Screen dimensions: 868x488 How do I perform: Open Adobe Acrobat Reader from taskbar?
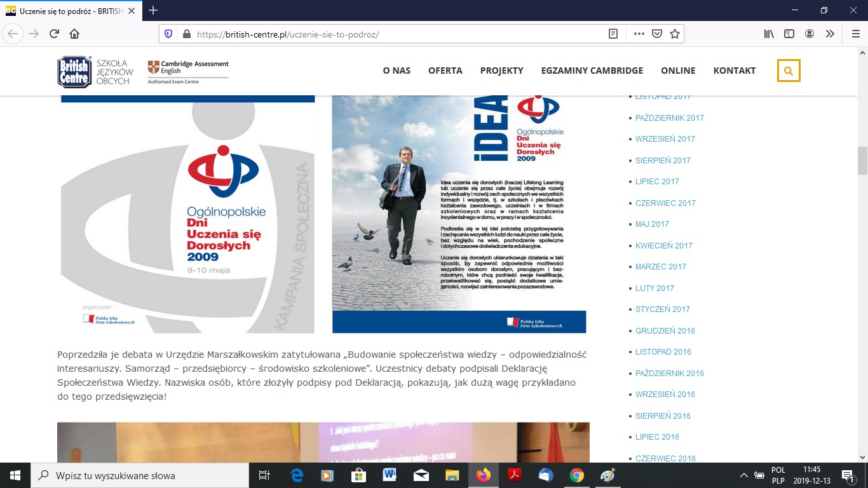514,475
